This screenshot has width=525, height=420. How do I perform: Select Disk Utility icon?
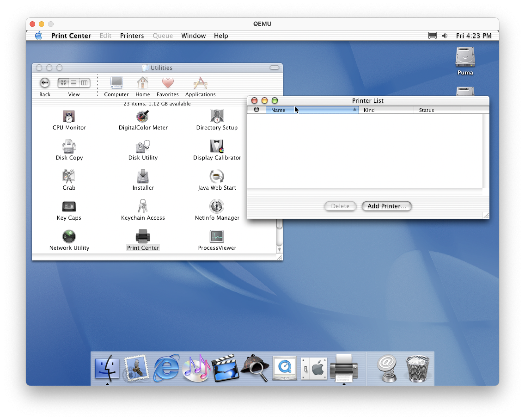(143, 147)
